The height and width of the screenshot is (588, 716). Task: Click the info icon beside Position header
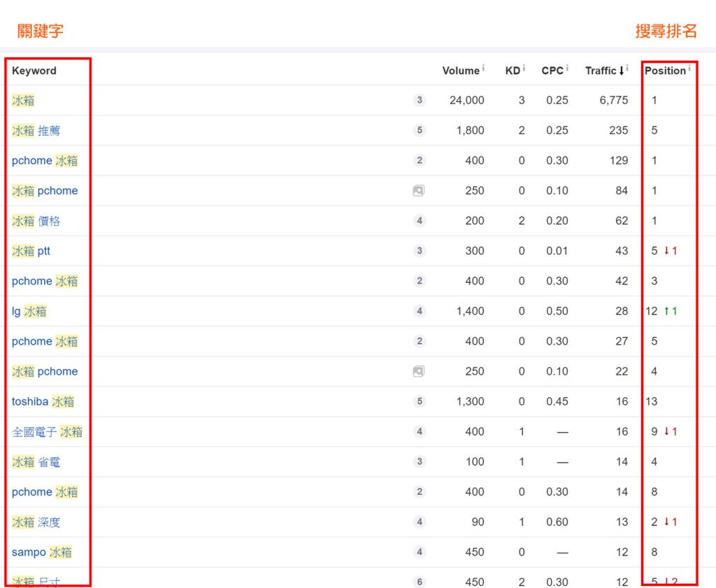[689, 68]
